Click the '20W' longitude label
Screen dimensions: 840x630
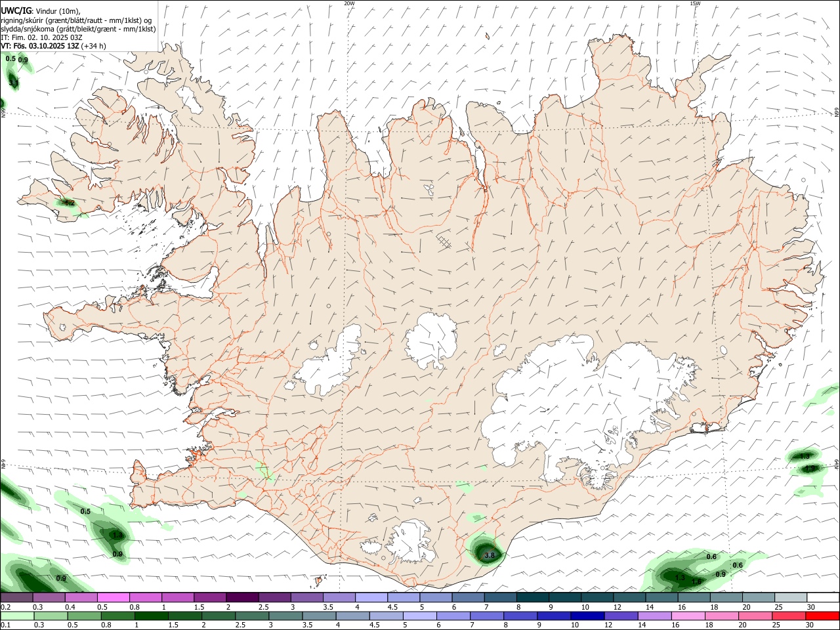pyautogui.click(x=349, y=3)
